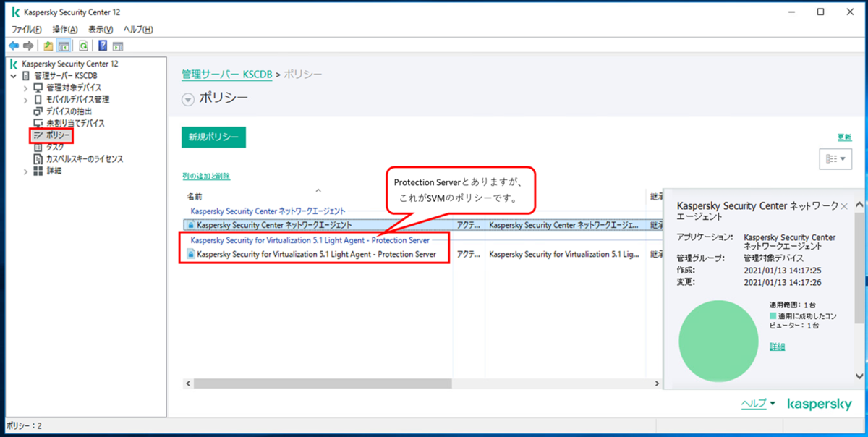868x437 pixels.
Task: Click the 更新 link
Action: (x=844, y=137)
